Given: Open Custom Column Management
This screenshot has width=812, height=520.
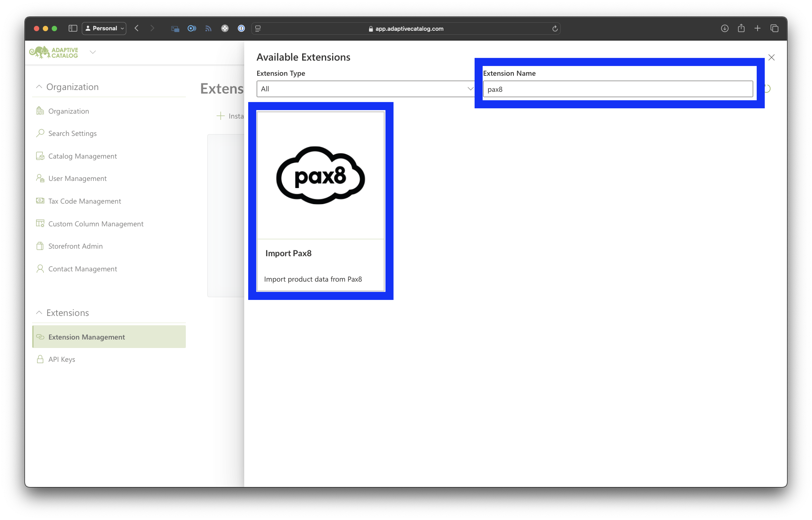Looking at the screenshot, I should pos(96,224).
